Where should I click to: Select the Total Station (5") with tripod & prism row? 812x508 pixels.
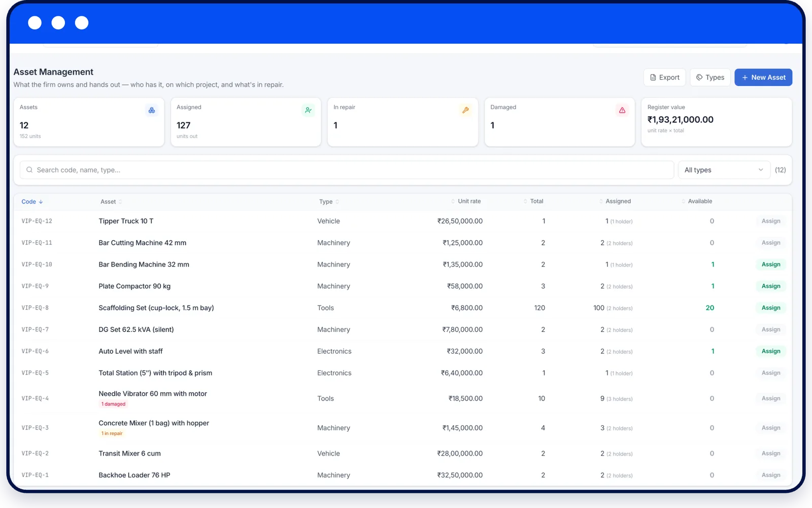click(x=402, y=373)
